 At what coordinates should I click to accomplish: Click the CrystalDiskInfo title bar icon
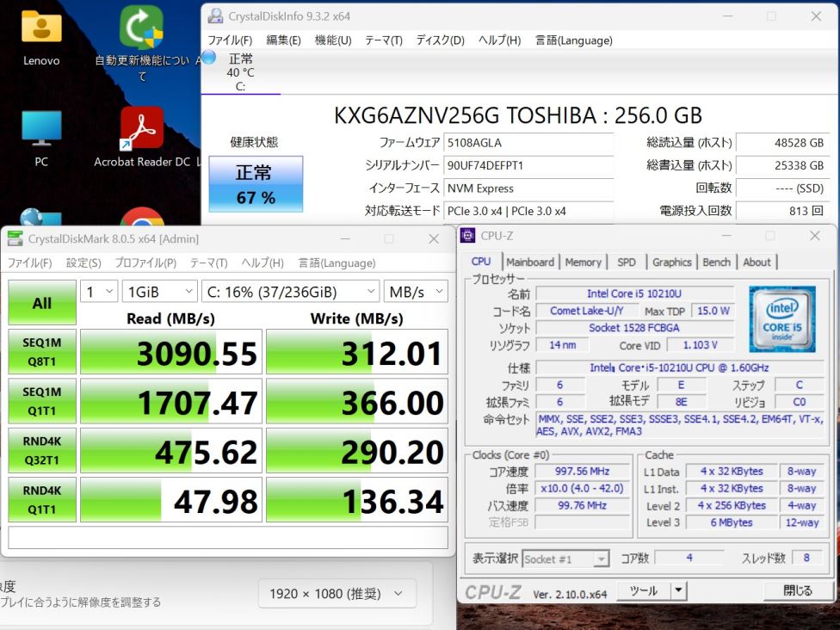coord(215,16)
